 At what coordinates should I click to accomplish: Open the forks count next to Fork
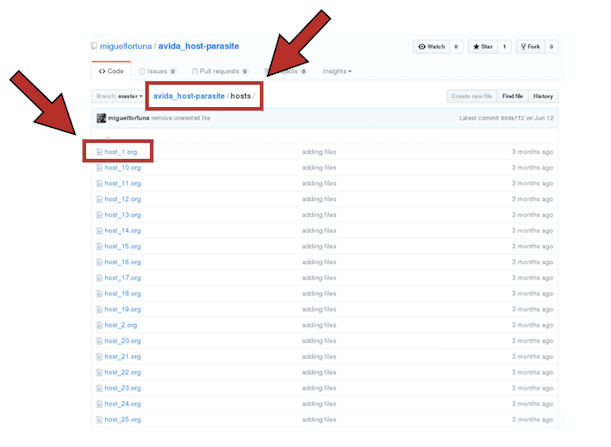[x=551, y=47]
